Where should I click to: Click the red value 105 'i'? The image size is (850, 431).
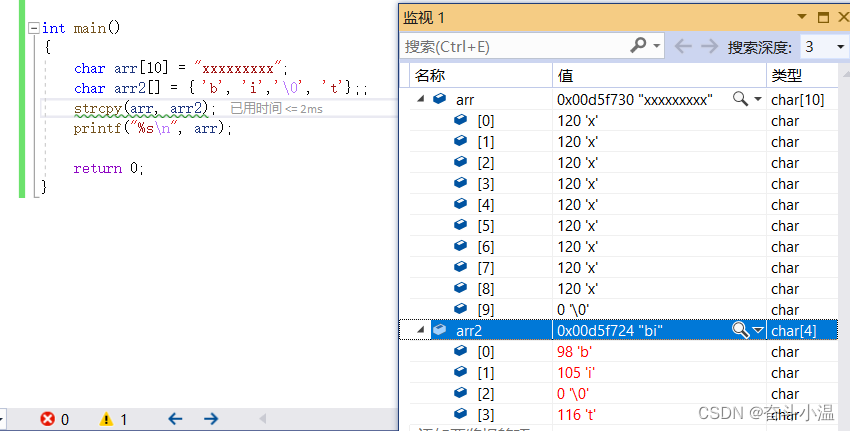(x=577, y=373)
